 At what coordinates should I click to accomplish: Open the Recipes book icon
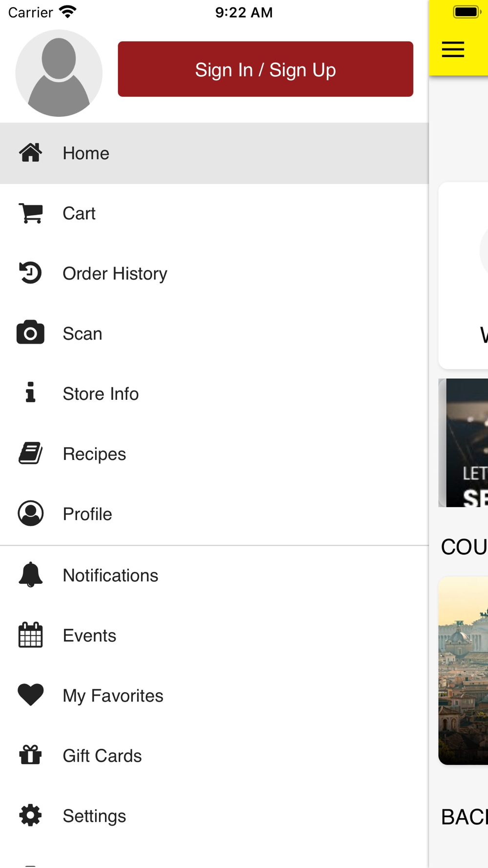point(31,453)
